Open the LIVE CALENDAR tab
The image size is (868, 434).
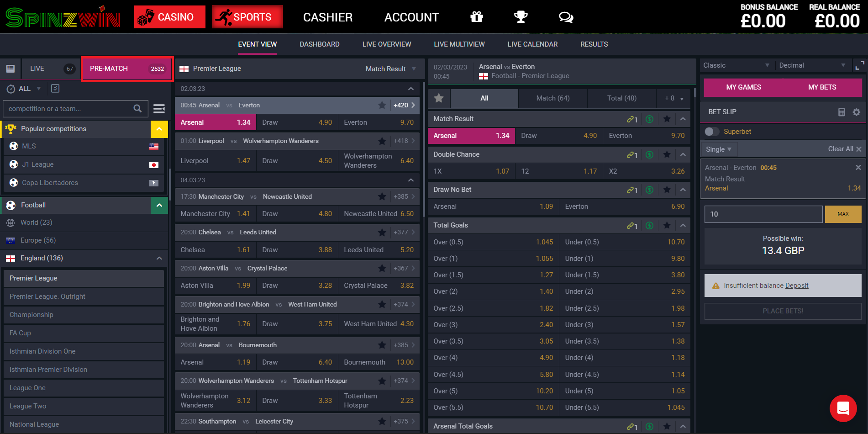(x=532, y=44)
